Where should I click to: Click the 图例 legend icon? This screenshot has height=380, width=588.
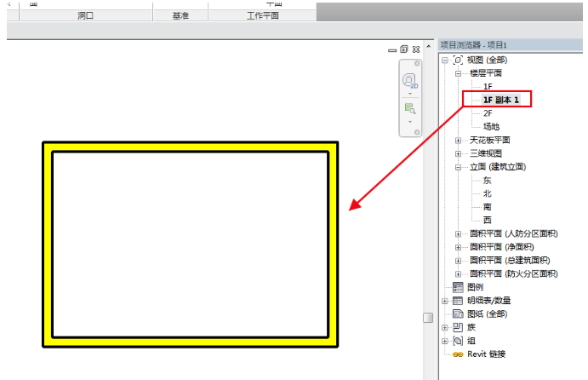pos(458,287)
